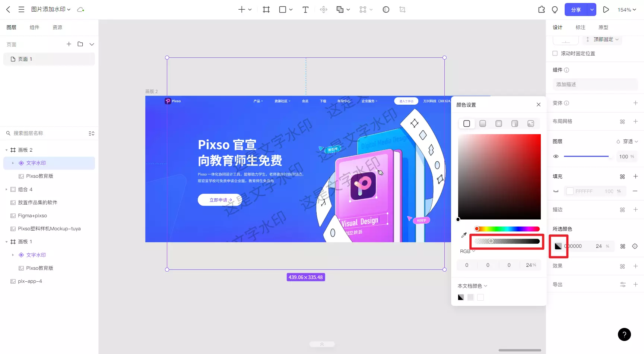The width and height of the screenshot is (644, 354).
Task: Start prototype preview with play icon
Action: pos(606,10)
